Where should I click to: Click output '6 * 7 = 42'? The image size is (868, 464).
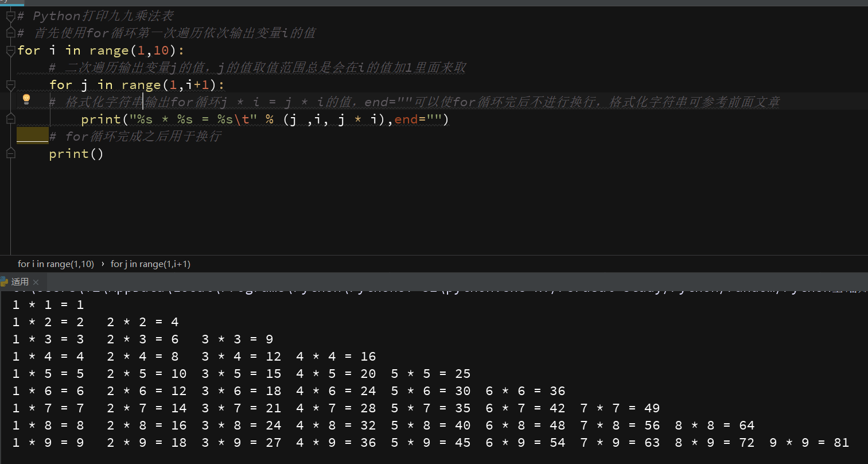click(x=526, y=408)
